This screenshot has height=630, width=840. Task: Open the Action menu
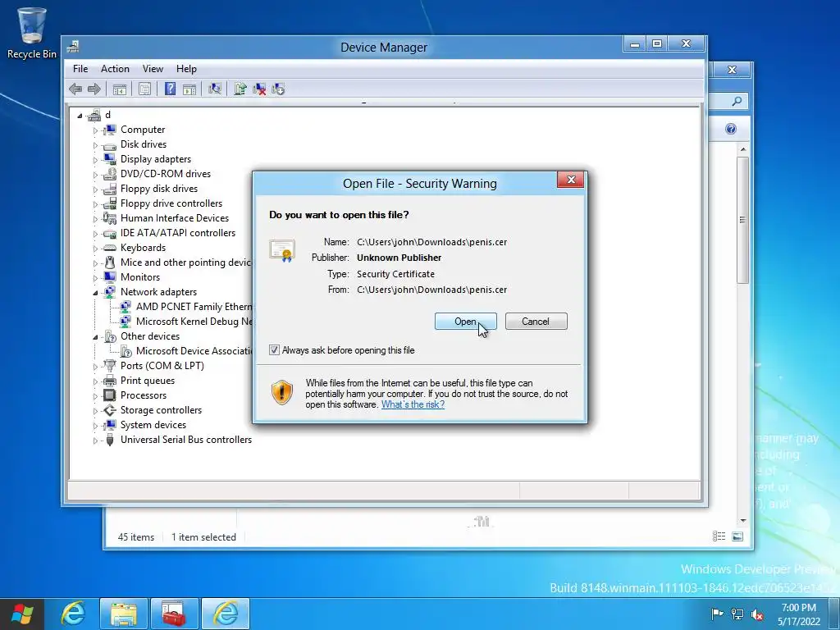(x=115, y=69)
